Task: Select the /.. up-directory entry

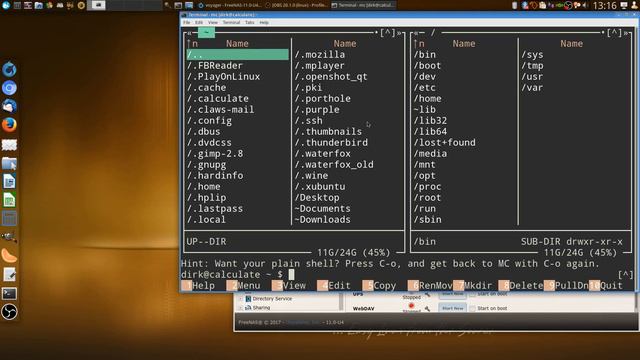Action: pos(238,54)
